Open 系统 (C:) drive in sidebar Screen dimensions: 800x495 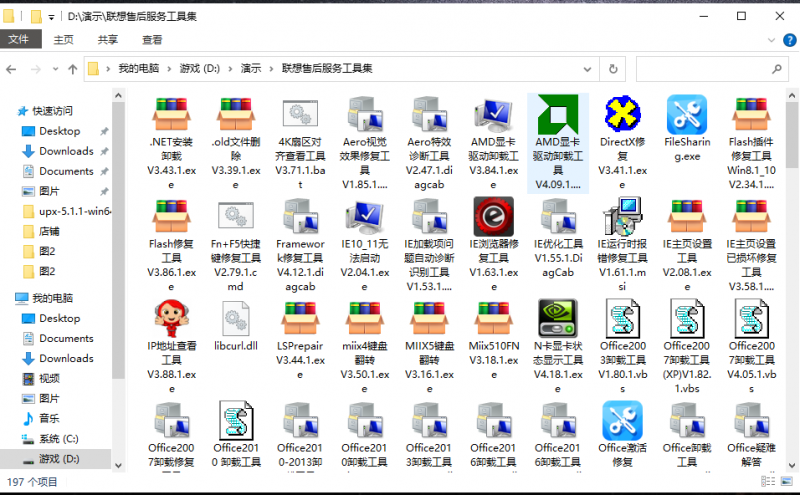click(59, 438)
